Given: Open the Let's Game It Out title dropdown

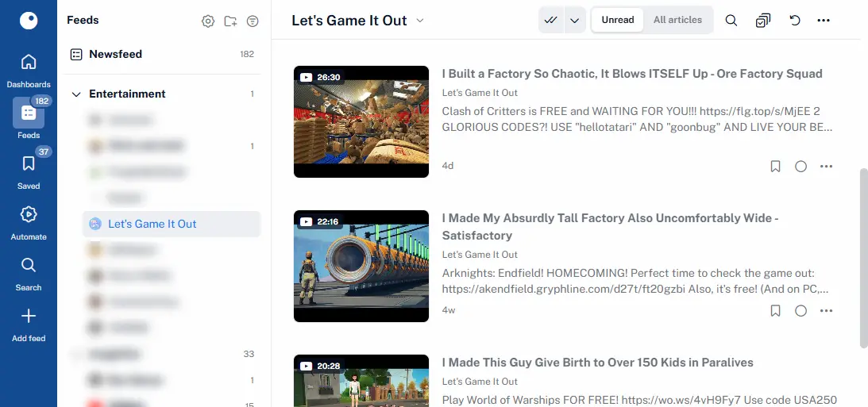Looking at the screenshot, I should click(420, 21).
